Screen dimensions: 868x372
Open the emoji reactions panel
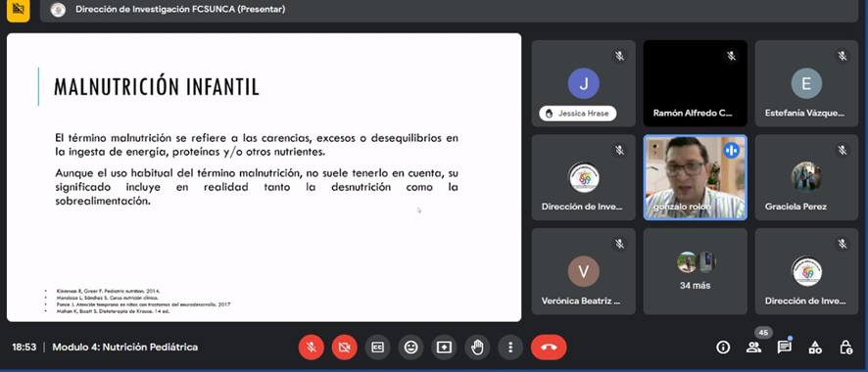pos(410,348)
